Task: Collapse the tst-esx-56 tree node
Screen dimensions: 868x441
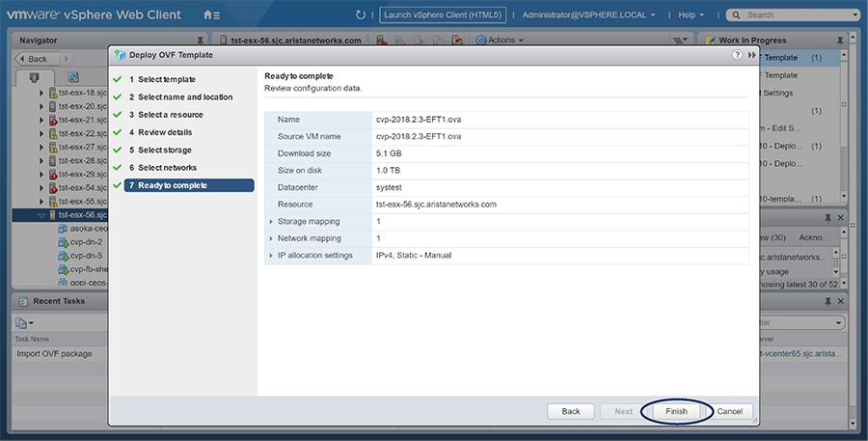Action: click(x=41, y=215)
